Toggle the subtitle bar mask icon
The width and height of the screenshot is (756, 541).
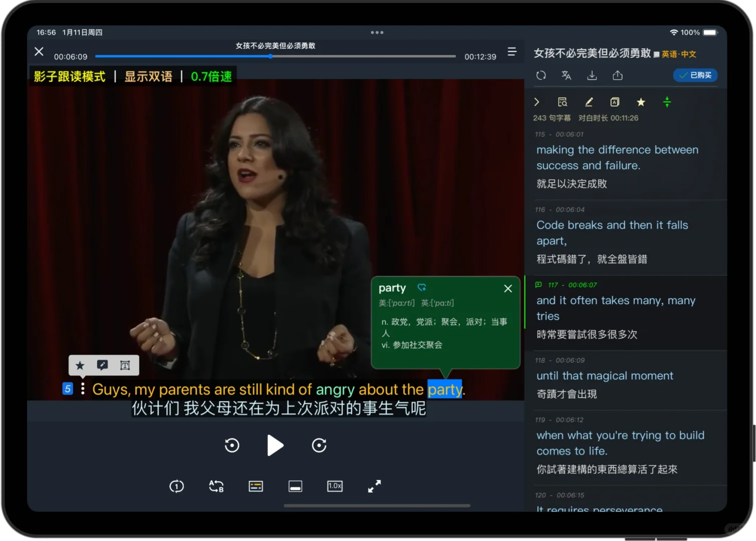pyautogui.click(x=296, y=486)
